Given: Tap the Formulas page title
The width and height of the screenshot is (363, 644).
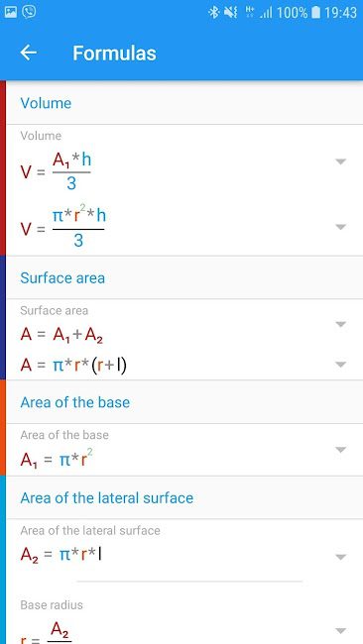Looking at the screenshot, I should coord(114,54).
